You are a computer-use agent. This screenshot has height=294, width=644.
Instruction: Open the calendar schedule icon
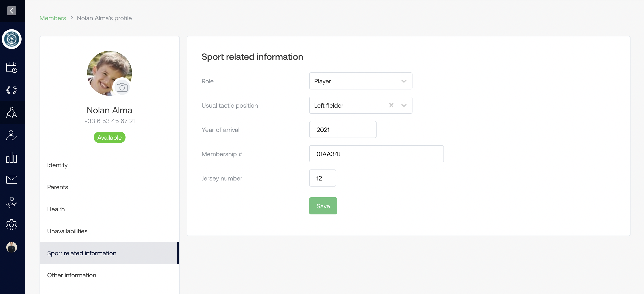[11, 68]
